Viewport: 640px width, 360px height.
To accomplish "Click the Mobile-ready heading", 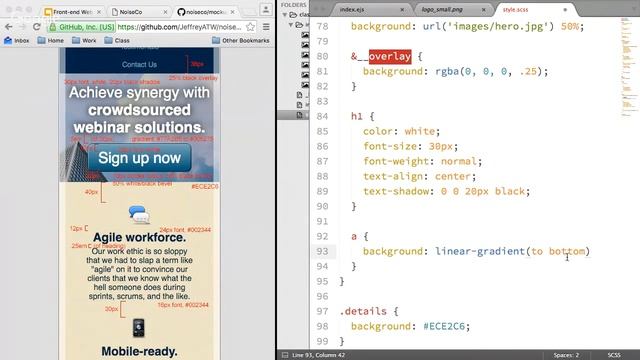I will click(x=140, y=351).
